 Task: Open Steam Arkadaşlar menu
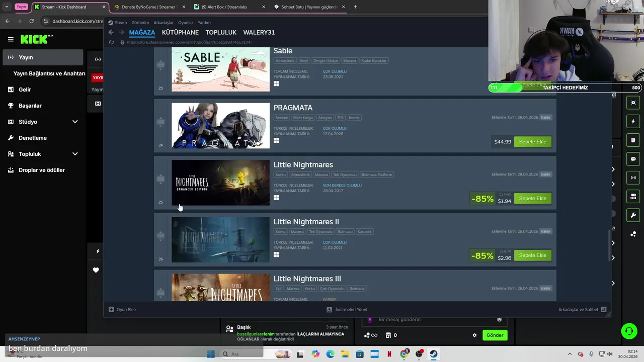(164, 23)
